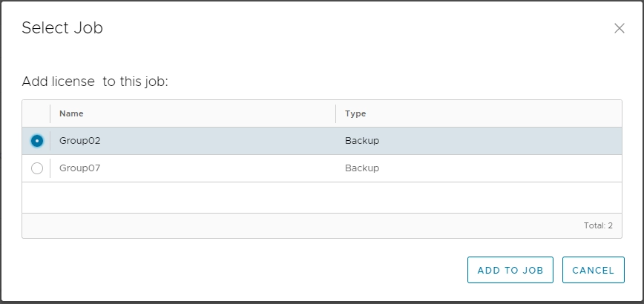Sort by the Type column header
This screenshot has width=644, height=304.
click(x=355, y=113)
